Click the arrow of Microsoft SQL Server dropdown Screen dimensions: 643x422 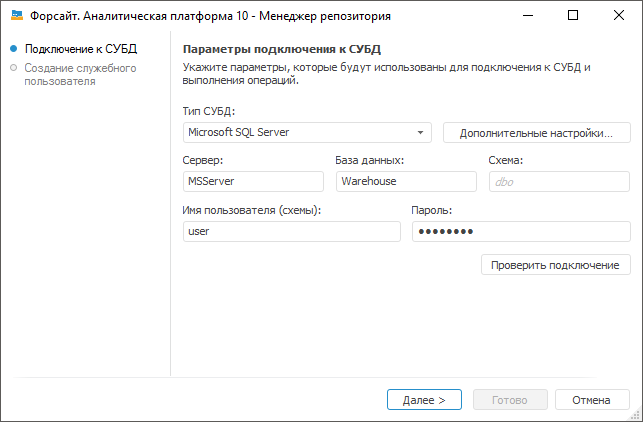click(x=421, y=132)
